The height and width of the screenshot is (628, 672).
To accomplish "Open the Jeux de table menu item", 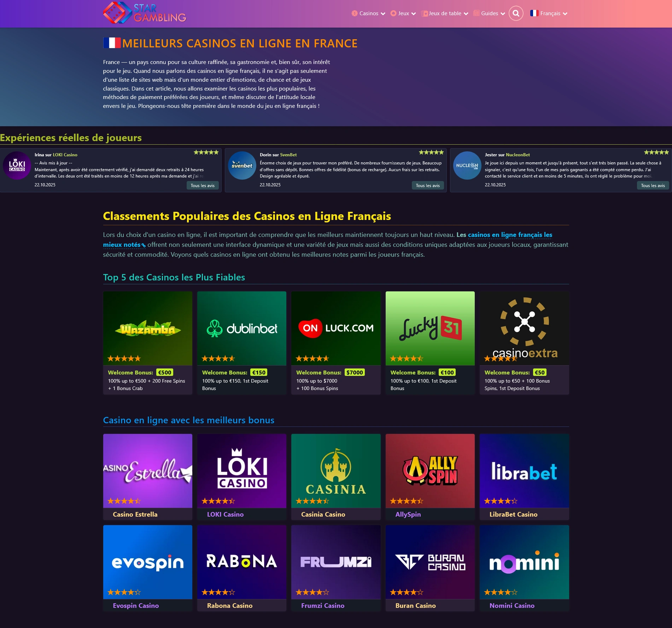I will tap(445, 13).
